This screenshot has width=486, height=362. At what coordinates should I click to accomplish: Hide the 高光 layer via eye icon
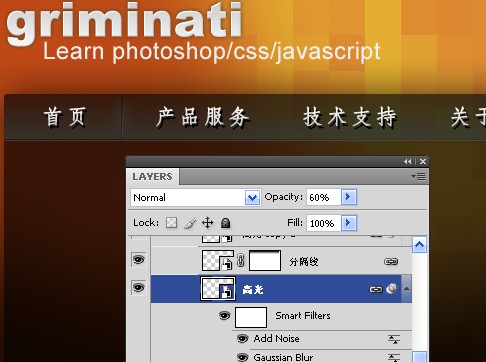point(138,287)
